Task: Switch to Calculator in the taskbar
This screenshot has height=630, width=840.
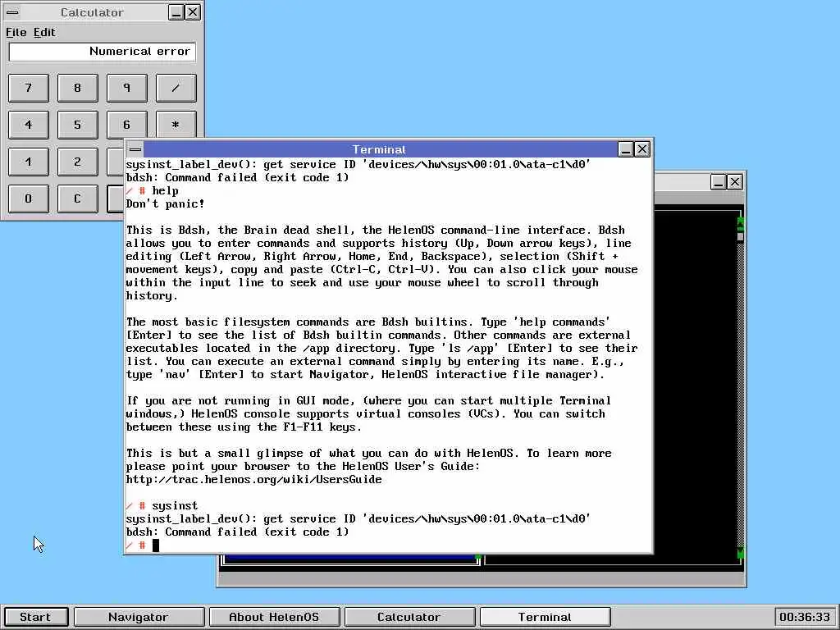Action: (409, 617)
